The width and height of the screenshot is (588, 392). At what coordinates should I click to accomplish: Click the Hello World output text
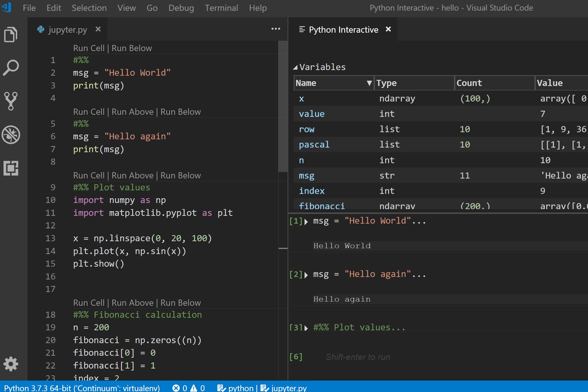342,246
